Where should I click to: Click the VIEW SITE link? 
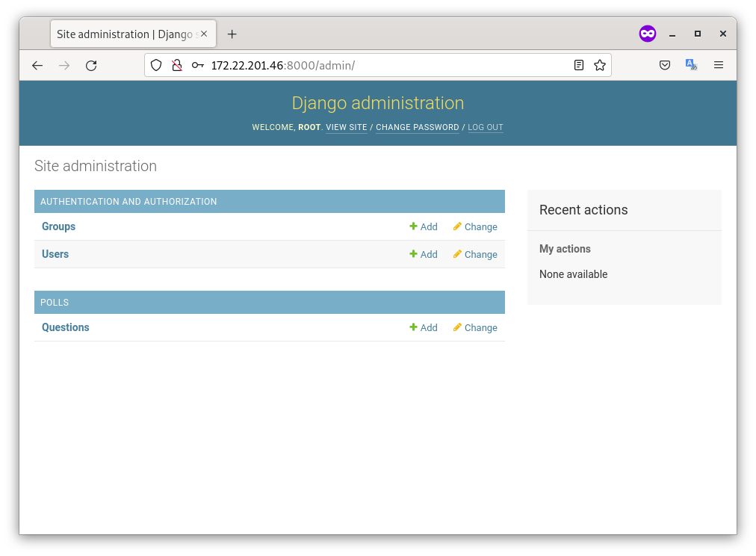[x=347, y=128]
